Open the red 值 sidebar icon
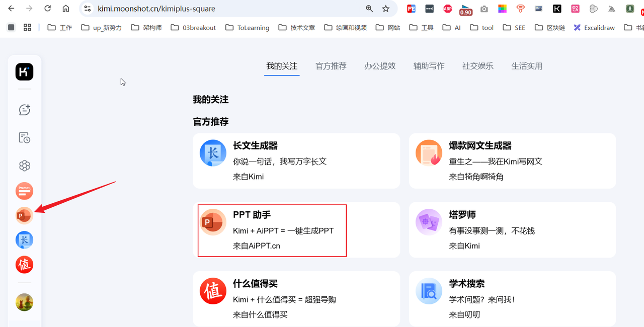The height and width of the screenshot is (327, 644). coord(24,265)
